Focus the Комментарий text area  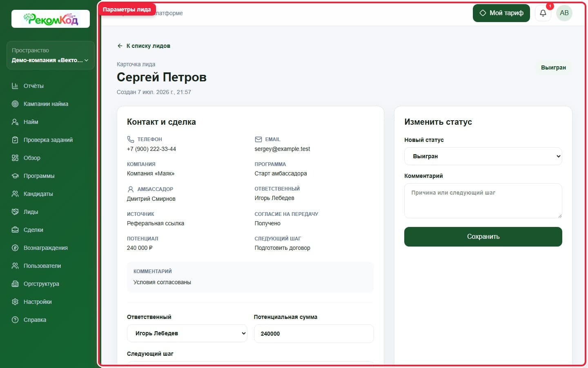[x=483, y=201]
